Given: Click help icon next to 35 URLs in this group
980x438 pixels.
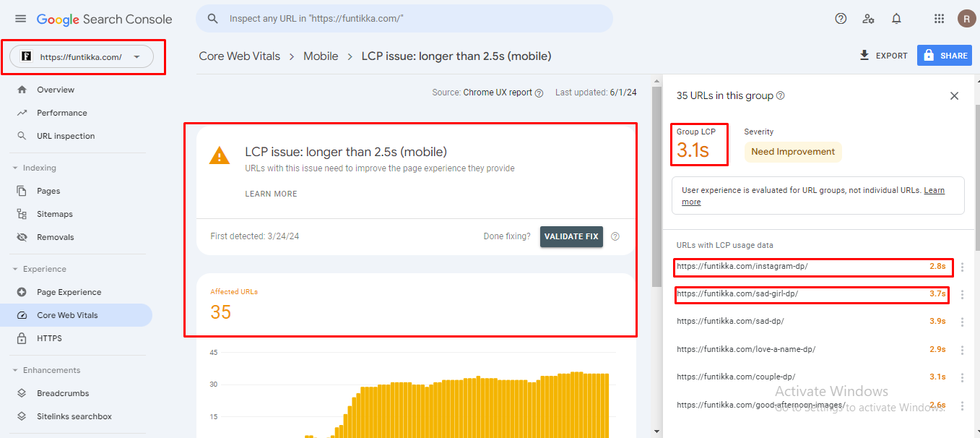Looking at the screenshot, I should tap(780, 95).
